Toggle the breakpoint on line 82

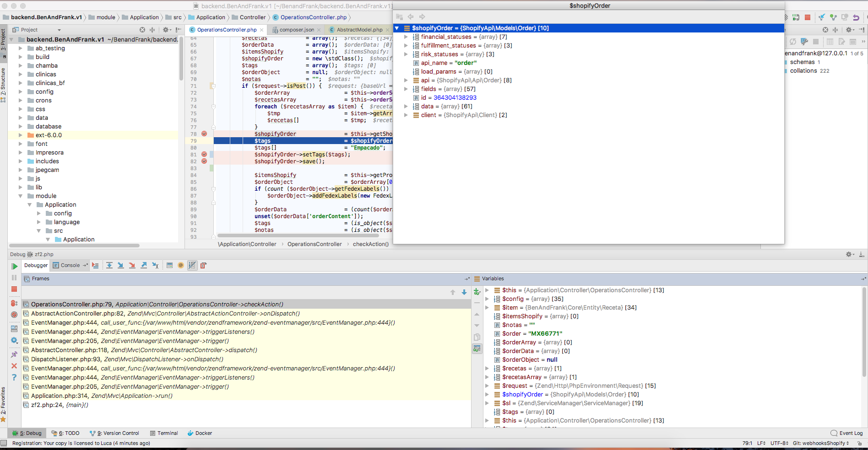click(204, 161)
